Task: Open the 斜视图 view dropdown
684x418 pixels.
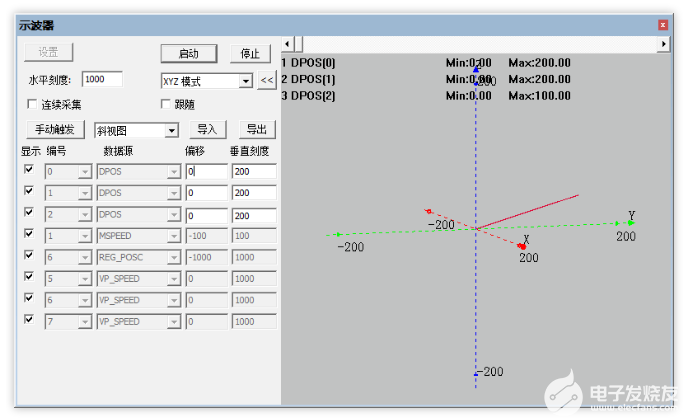Action: (172, 130)
